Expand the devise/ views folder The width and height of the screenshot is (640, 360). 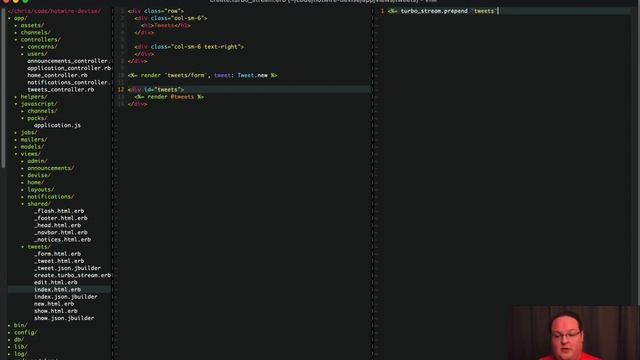coord(38,176)
